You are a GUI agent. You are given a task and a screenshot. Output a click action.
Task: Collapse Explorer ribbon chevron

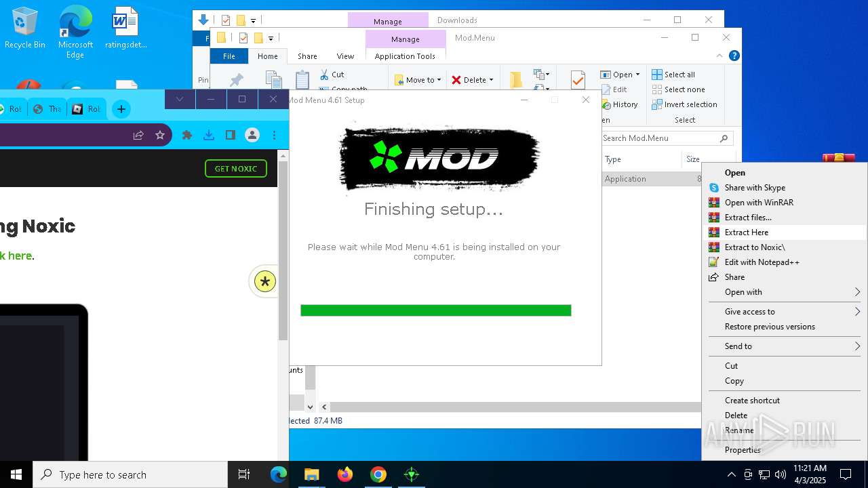pos(719,56)
